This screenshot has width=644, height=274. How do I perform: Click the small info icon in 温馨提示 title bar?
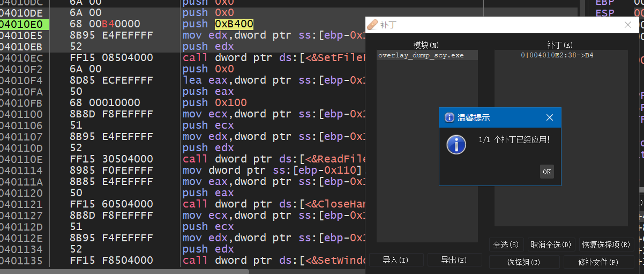[x=450, y=117]
